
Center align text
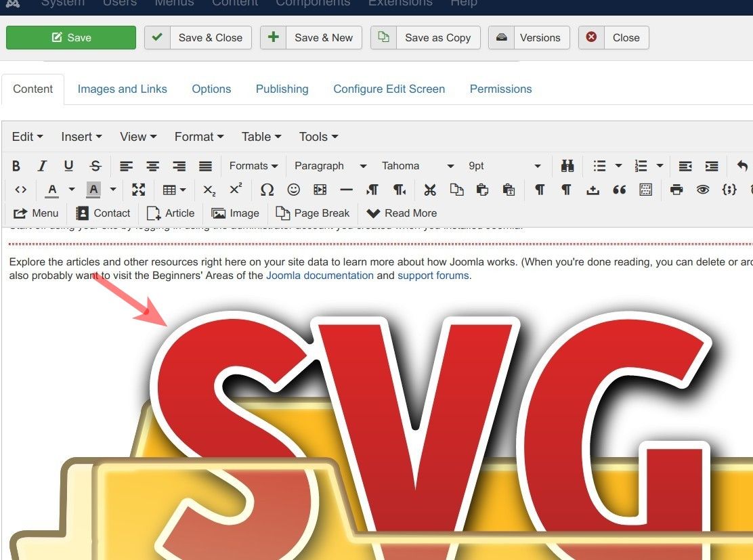pos(153,166)
